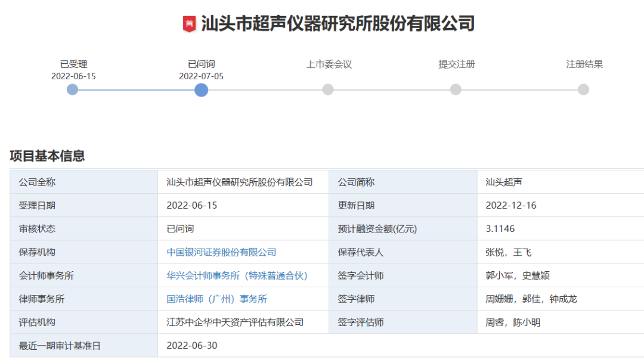Click the 审核状态 label cell

point(84,229)
